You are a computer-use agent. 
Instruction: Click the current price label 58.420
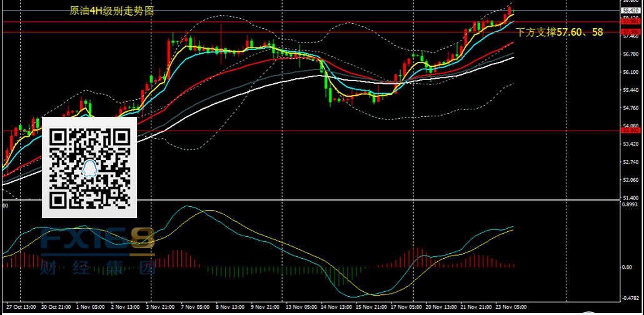tap(630, 11)
